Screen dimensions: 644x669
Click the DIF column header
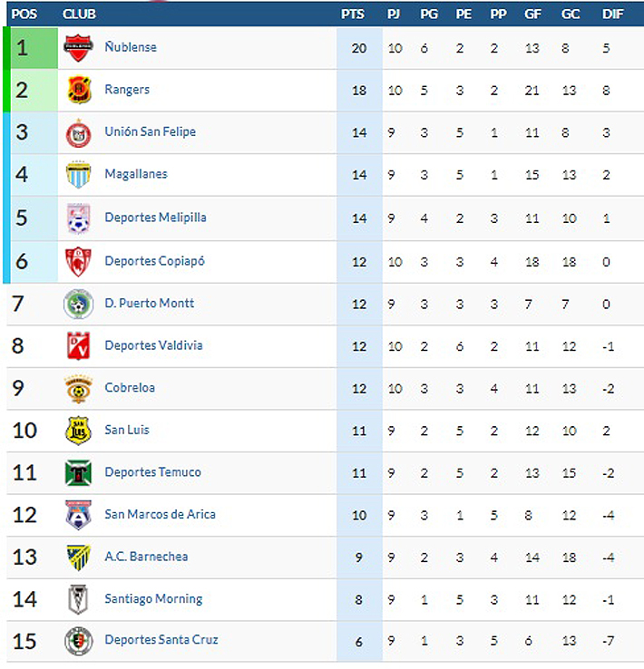(x=613, y=15)
